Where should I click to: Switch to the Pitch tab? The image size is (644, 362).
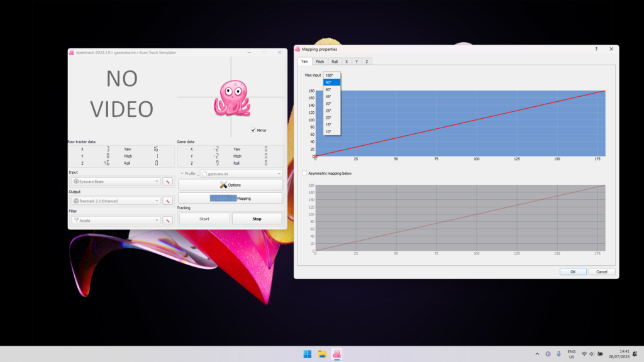[319, 62]
